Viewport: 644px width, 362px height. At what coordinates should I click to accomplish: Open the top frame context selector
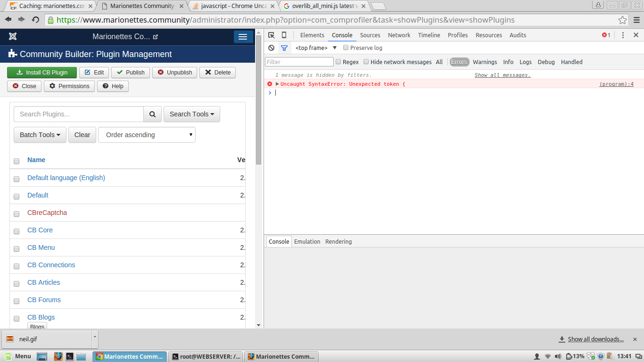316,48
